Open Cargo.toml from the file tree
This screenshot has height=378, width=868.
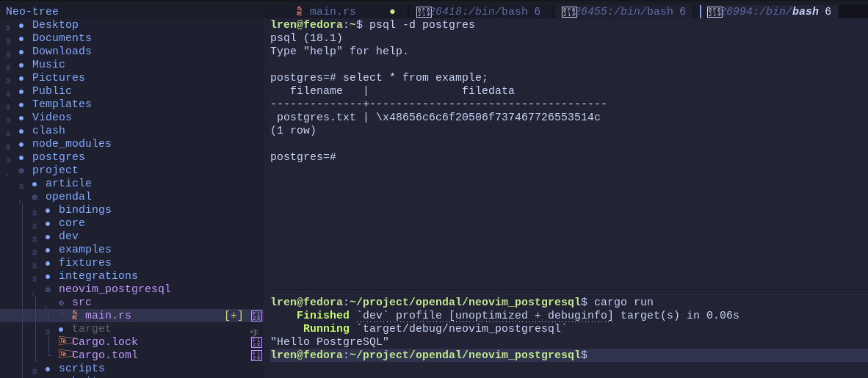point(105,355)
